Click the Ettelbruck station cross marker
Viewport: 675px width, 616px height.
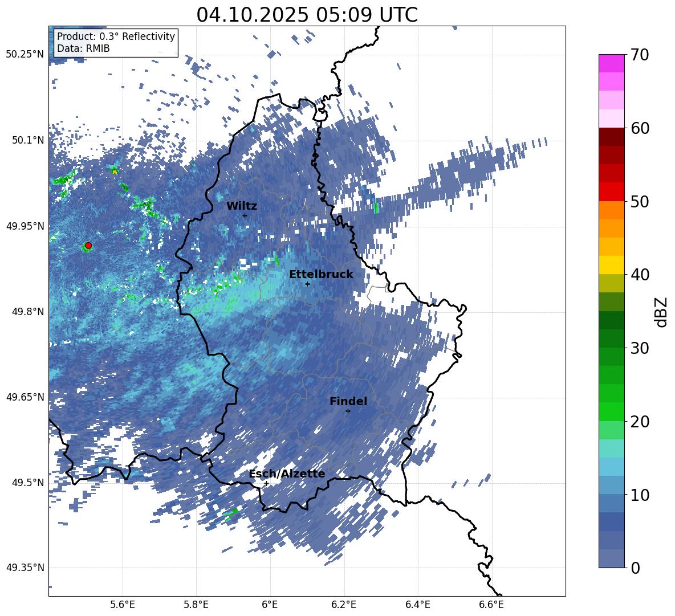[307, 284]
